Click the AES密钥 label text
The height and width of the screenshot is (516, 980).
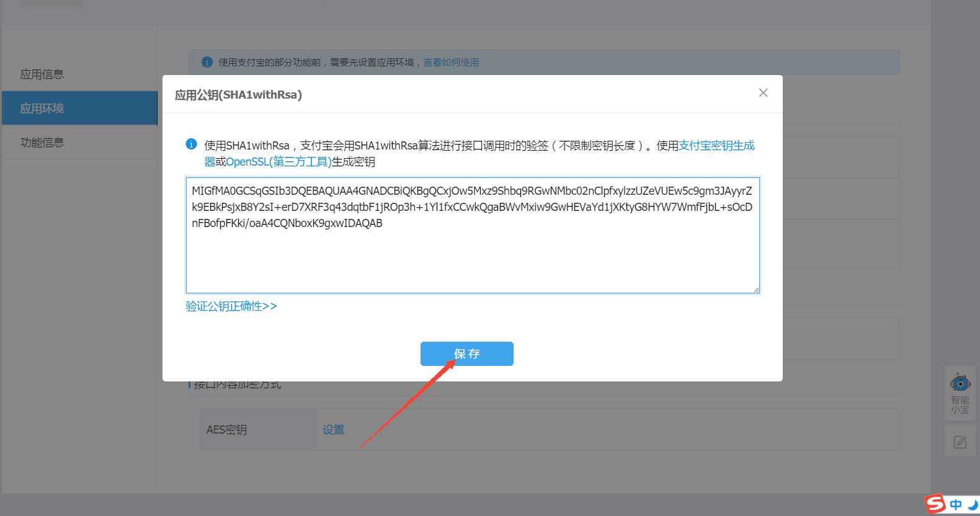(x=226, y=430)
